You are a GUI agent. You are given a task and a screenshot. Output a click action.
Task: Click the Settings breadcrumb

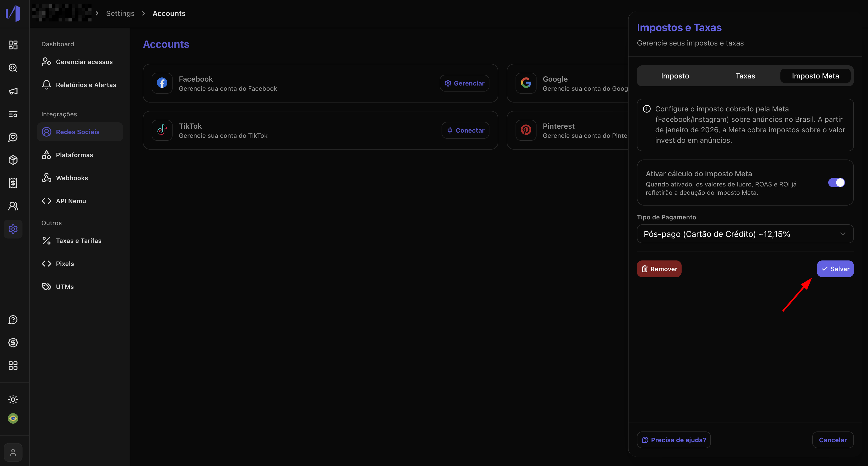coord(120,14)
